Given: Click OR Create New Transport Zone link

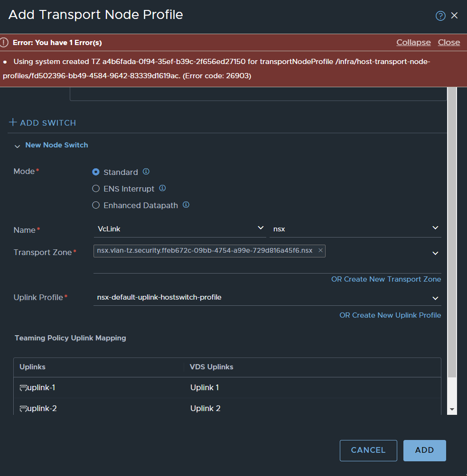Looking at the screenshot, I should click(x=386, y=279).
